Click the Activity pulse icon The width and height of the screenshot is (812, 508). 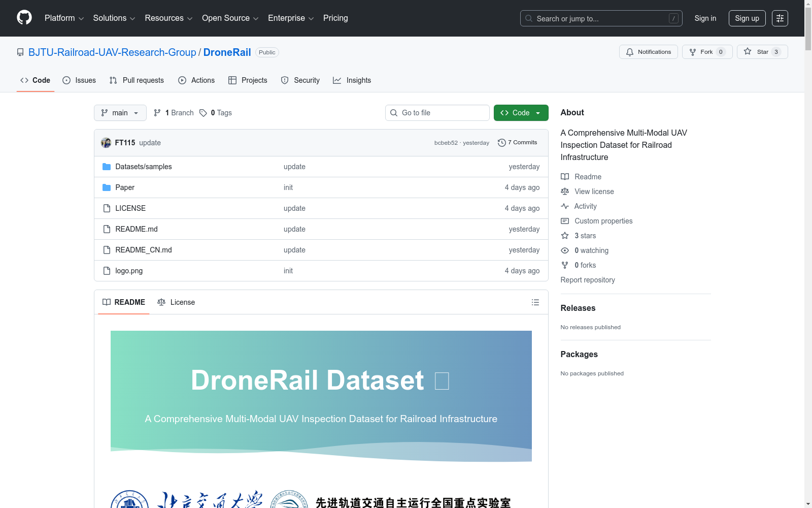pos(565,206)
